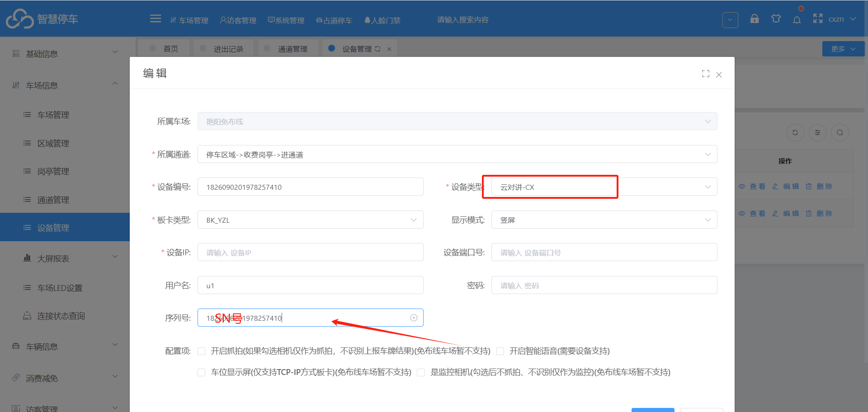
Task: Click the first row's 查看 eye link
Action: click(x=752, y=186)
